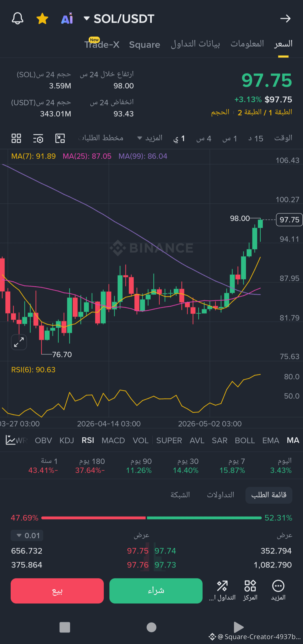Switch to the التداولات trades tab
This screenshot has width=303, height=644.
point(221,495)
